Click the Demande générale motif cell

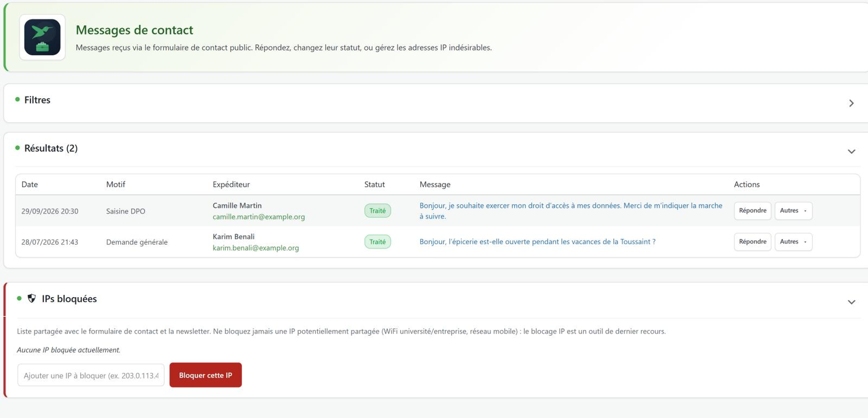137,242
